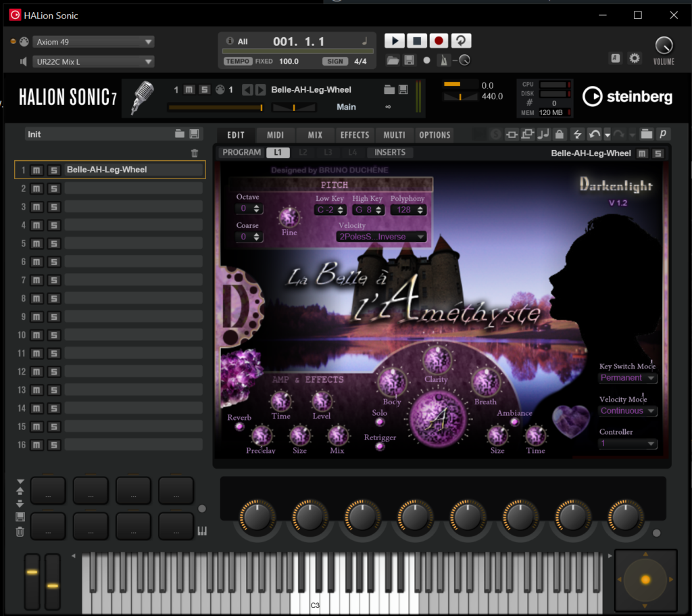Select the L1 layer button
This screenshot has height=616, width=692.
[278, 152]
